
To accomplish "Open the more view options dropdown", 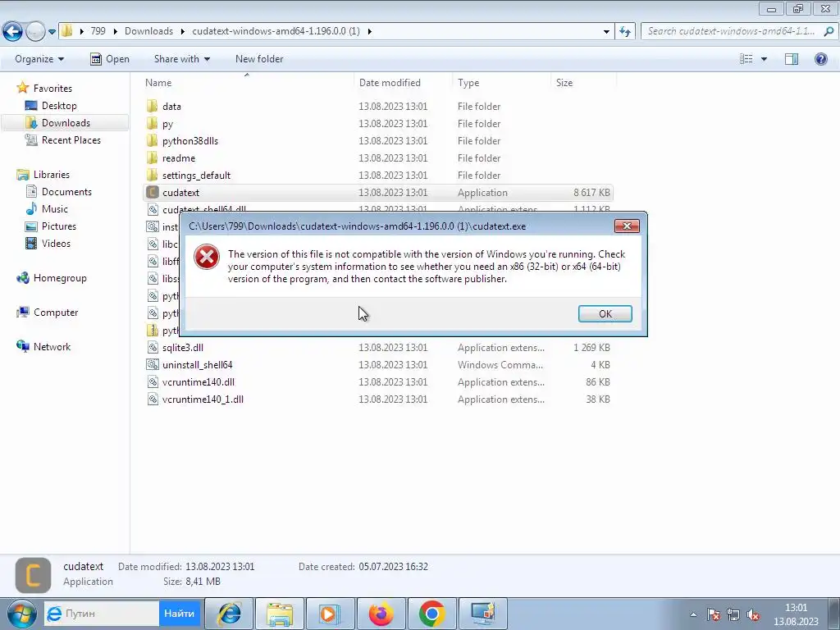I will (x=764, y=59).
